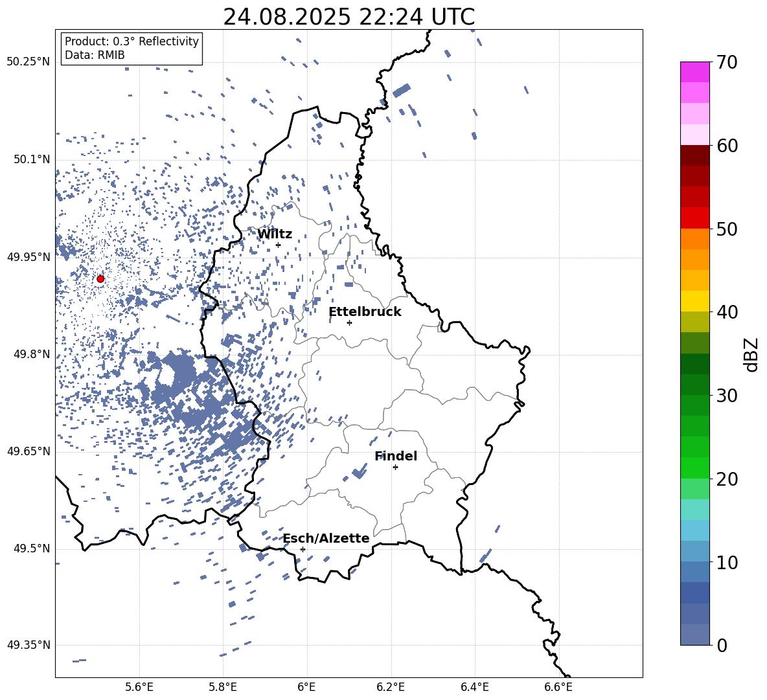Click the Wiltz cross marker
This screenshot has height=700, width=767.
[x=279, y=245]
